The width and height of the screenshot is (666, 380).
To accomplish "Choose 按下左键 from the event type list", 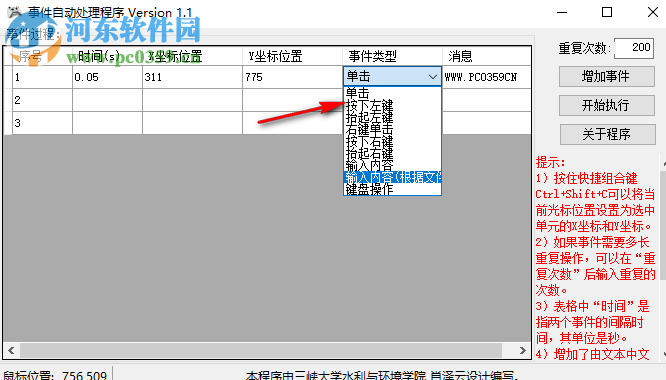I will [392, 105].
